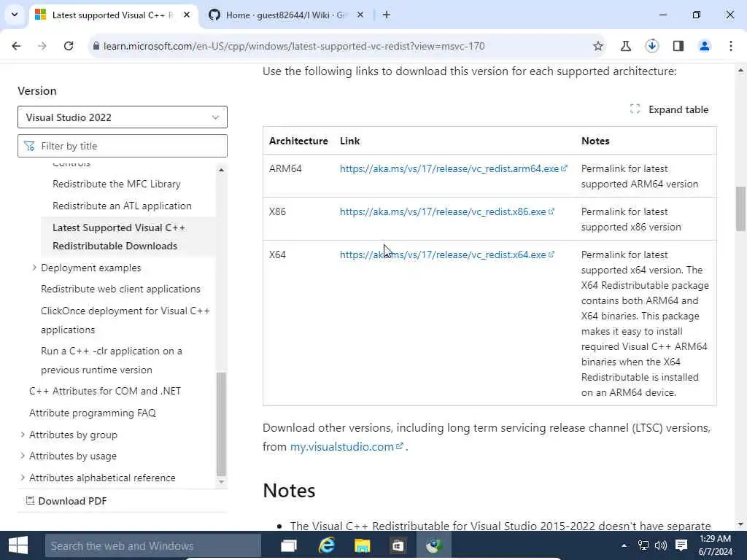Open the vc_redist.x86.exe download link
Screen dimensions: 747x560
447,211
